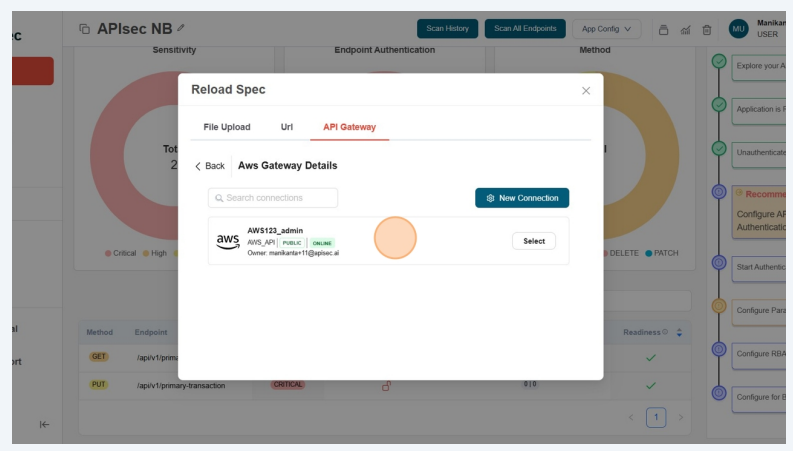Screen dimensions: 793x451
Task: Sort by the Readiness column arrows
Action: pyautogui.click(x=679, y=332)
